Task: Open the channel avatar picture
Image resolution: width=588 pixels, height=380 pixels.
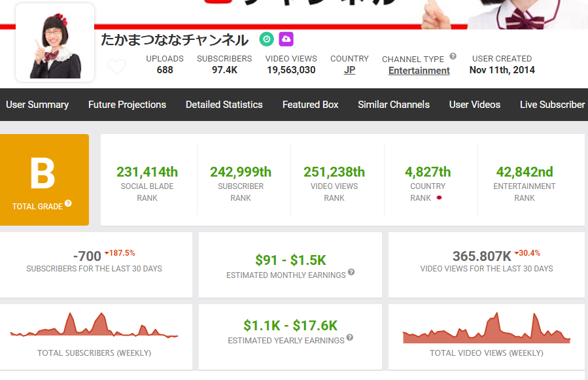Action: click(x=55, y=43)
